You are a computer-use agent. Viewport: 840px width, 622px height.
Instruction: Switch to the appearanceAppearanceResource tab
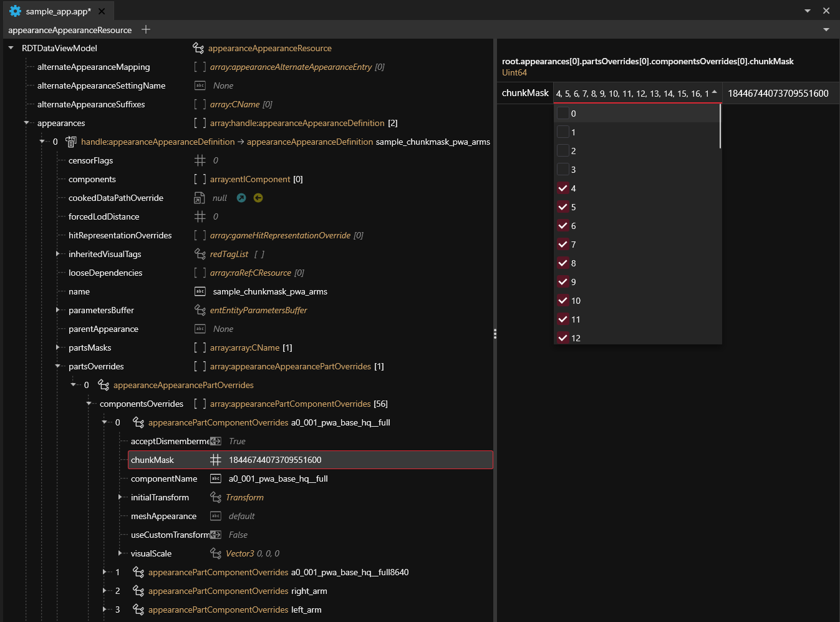tap(70, 30)
